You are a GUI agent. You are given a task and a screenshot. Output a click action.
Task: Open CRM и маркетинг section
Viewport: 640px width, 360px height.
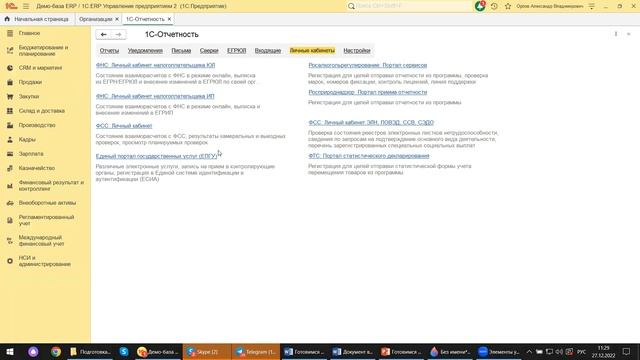pyautogui.click(x=40, y=68)
